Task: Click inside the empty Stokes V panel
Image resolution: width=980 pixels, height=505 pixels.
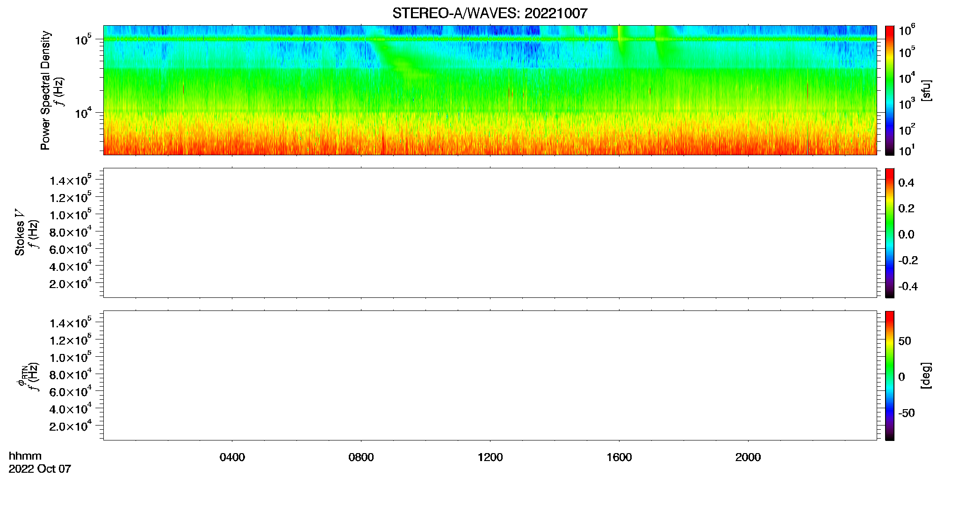Action: click(490, 233)
